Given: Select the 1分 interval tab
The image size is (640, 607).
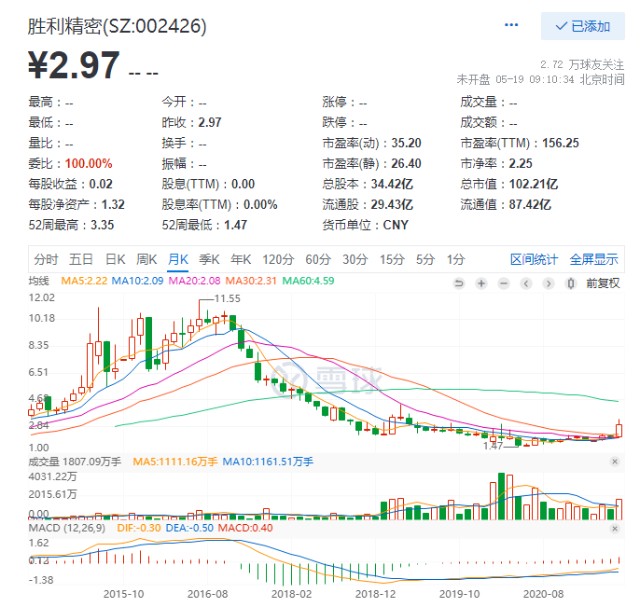Looking at the screenshot, I should [x=456, y=259].
